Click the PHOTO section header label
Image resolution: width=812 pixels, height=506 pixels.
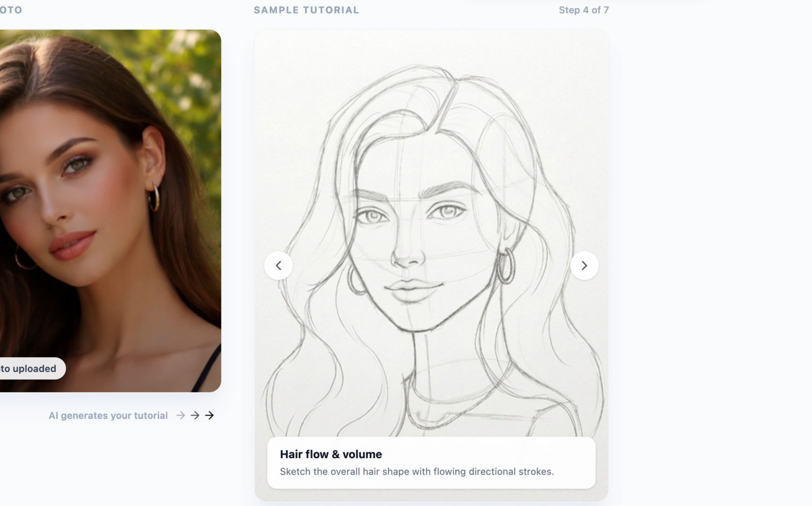11,10
